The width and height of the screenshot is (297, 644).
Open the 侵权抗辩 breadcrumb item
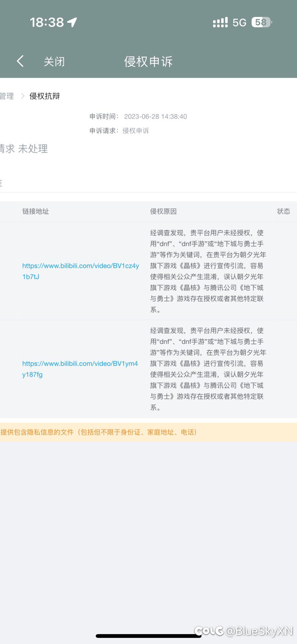[x=45, y=96]
